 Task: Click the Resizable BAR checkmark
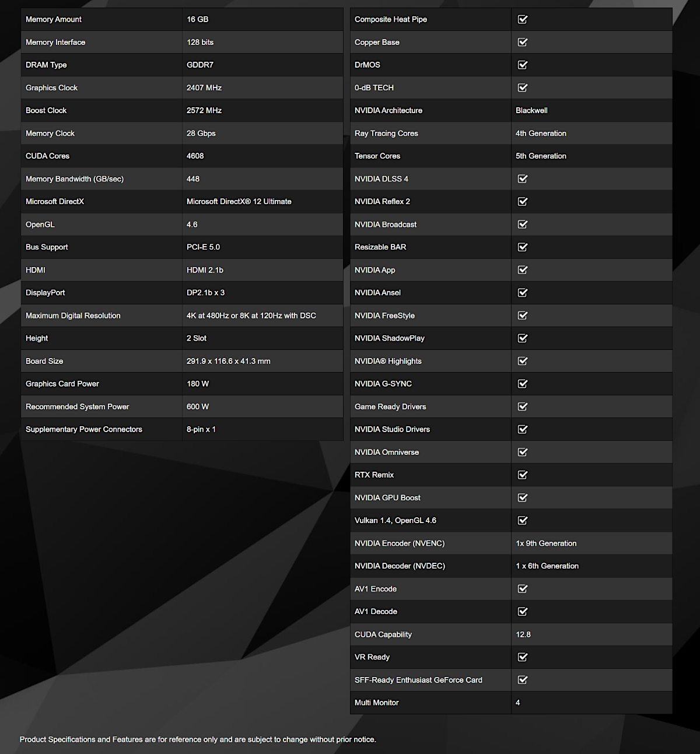point(523,247)
